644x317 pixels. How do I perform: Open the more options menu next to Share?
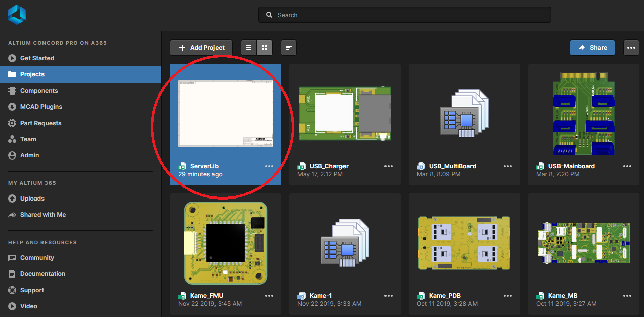coord(631,48)
